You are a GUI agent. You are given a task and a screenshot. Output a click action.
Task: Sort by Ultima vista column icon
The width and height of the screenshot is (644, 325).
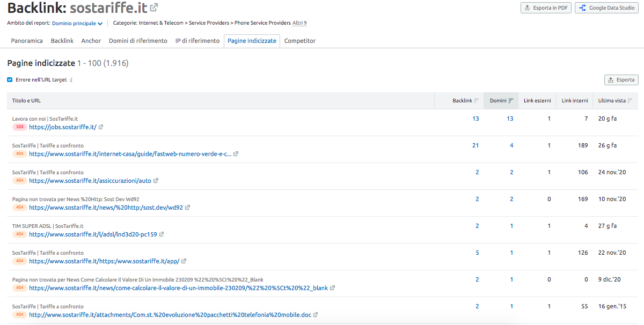(x=630, y=101)
